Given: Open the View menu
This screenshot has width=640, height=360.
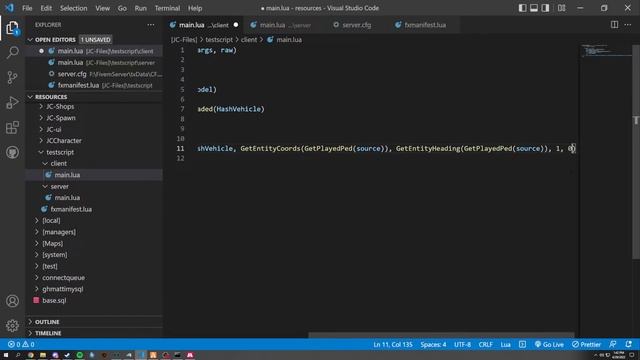Looking at the screenshot, I should click(102, 8).
